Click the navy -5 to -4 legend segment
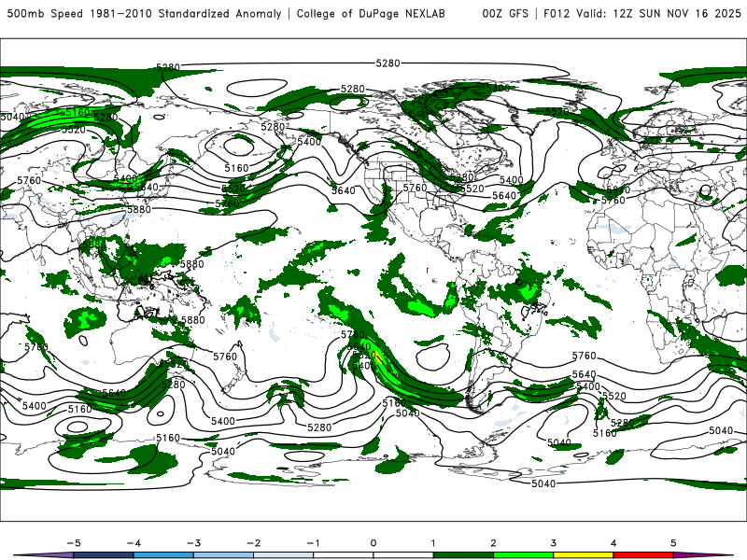The height and width of the screenshot is (560, 747). tap(104, 555)
